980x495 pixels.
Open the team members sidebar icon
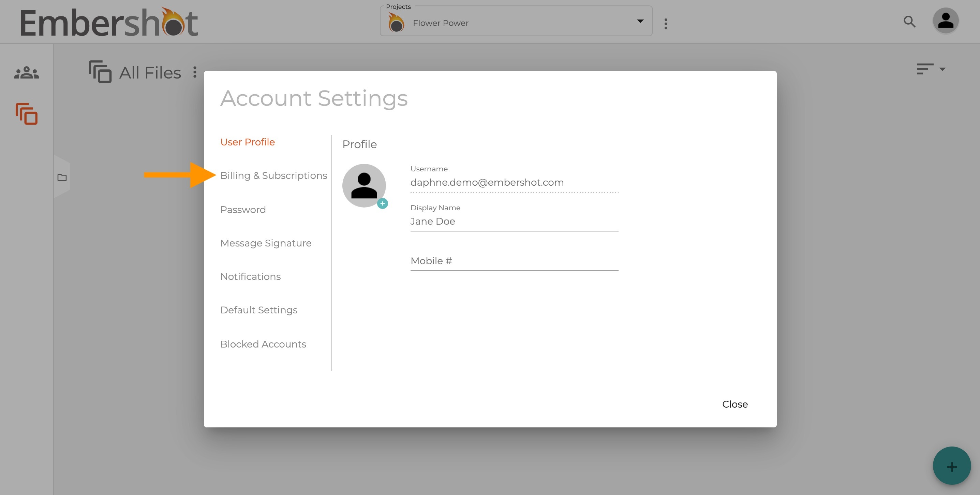(x=27, y=72)
